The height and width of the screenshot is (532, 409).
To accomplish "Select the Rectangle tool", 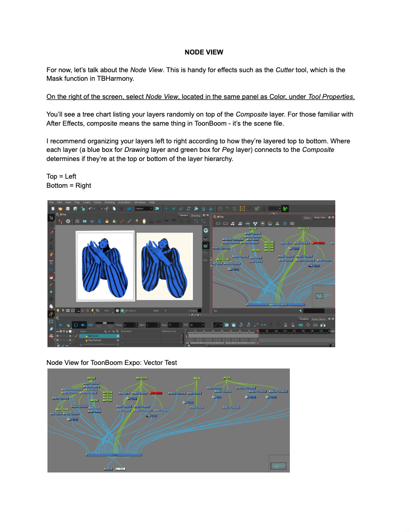I will tap(52, 270).
